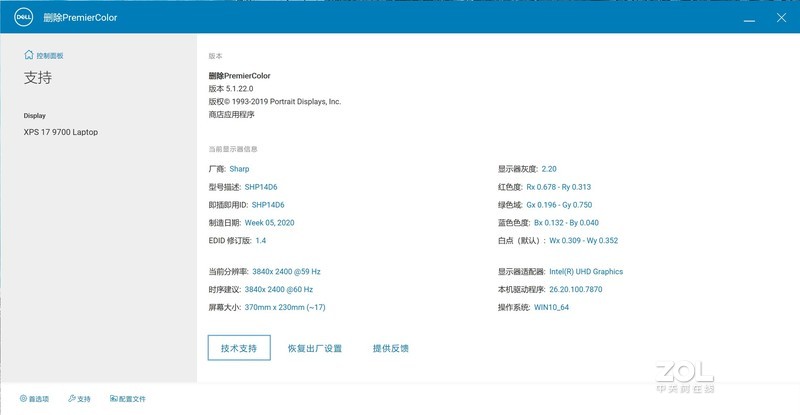
Task: Select screen size 370mm x 230mm value
Action: [285, 307]
